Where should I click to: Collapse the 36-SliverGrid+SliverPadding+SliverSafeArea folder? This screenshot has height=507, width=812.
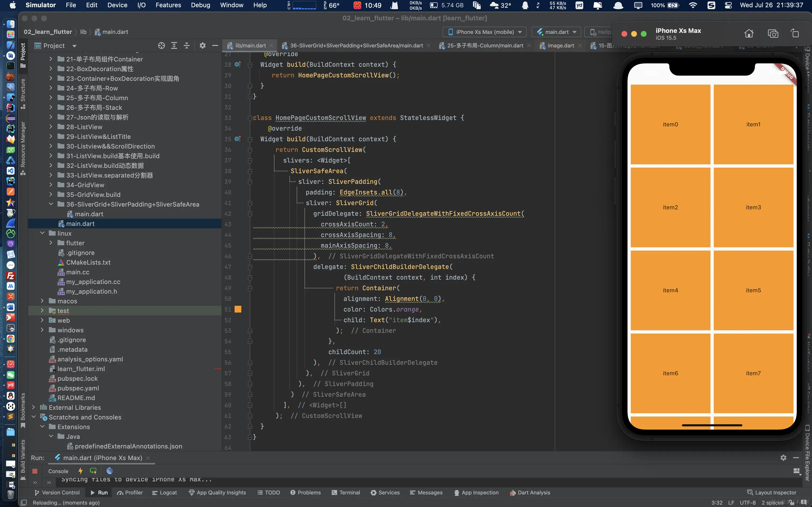pyautogui.click(x=51, y=204)
